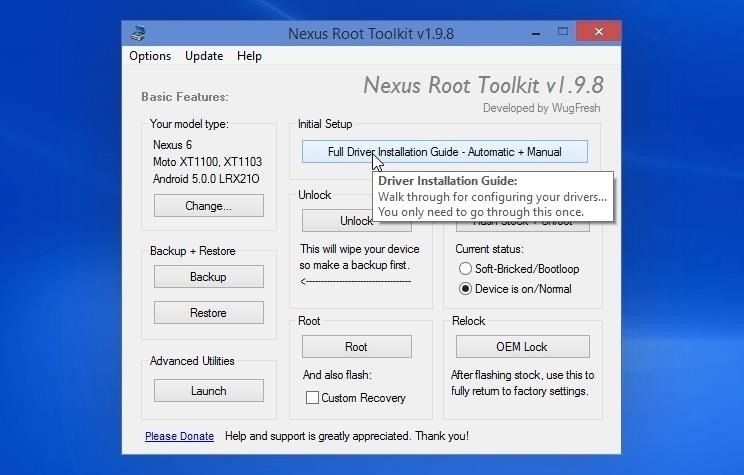Click the Backup button
The height and width of the screenshot is (475, 744).
(209, 277)
